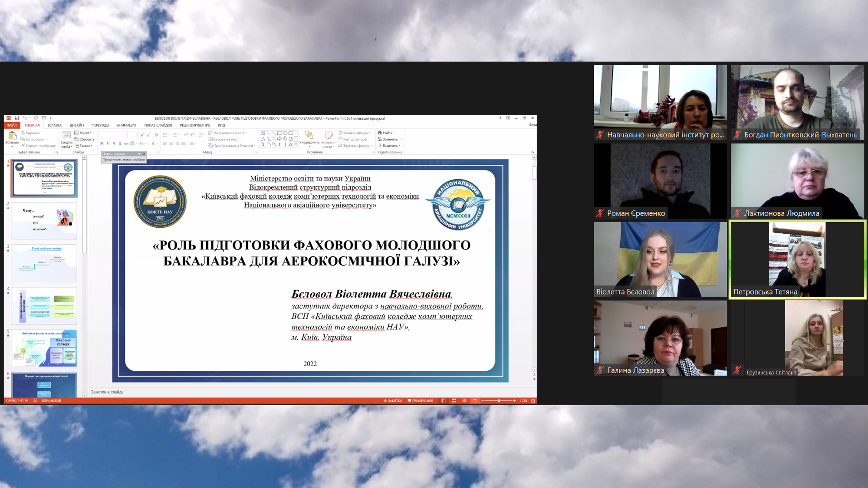Switch to ПОКАЗ СЛАЙДОВ ribbon tab
The height and width of the screenshot is (488, 868).
158,125
